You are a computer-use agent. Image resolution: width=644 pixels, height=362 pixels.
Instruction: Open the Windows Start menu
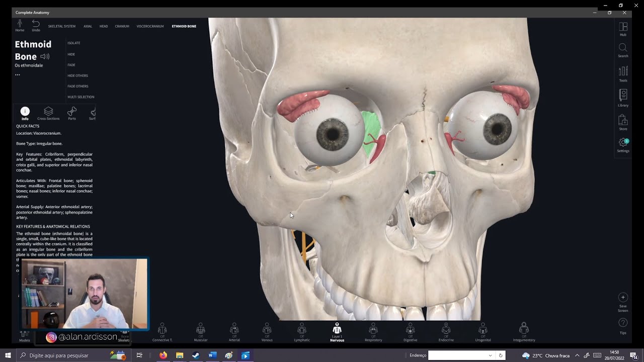8,355
